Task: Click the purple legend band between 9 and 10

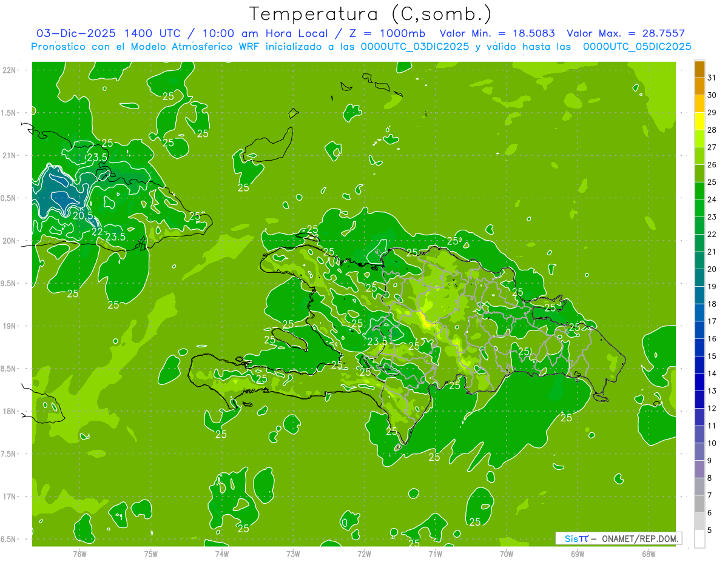Action: pyautogui.click(x=699, y=452)
